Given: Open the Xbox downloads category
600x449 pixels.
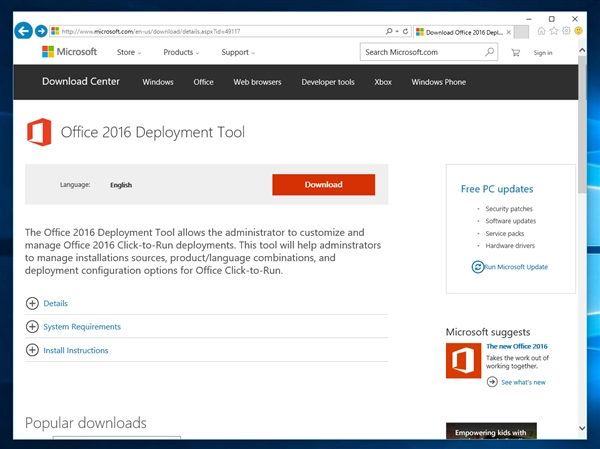Looking at the screenshot, I should pos(383,82).
